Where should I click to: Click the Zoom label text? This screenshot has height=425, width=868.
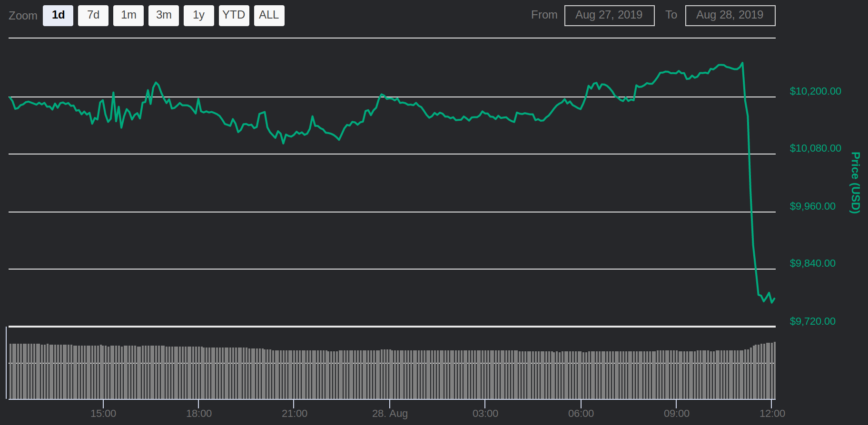pyautogui.click(x=23, y=16)
